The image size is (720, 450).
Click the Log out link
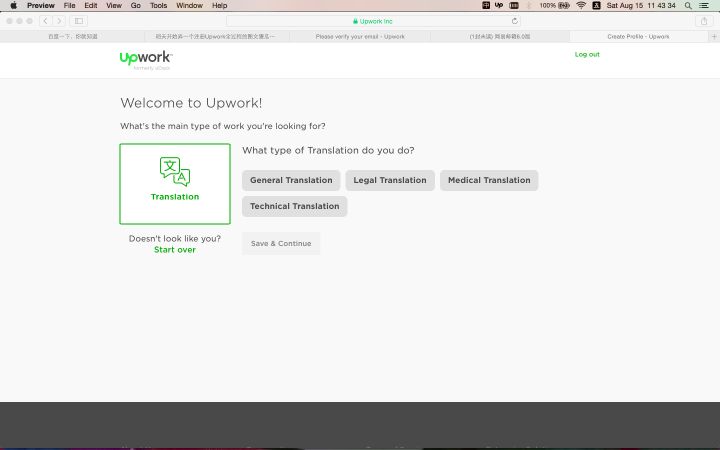587,54
